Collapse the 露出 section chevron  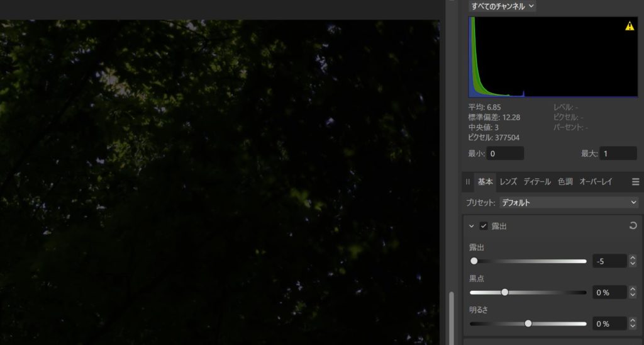click(472, 226)
